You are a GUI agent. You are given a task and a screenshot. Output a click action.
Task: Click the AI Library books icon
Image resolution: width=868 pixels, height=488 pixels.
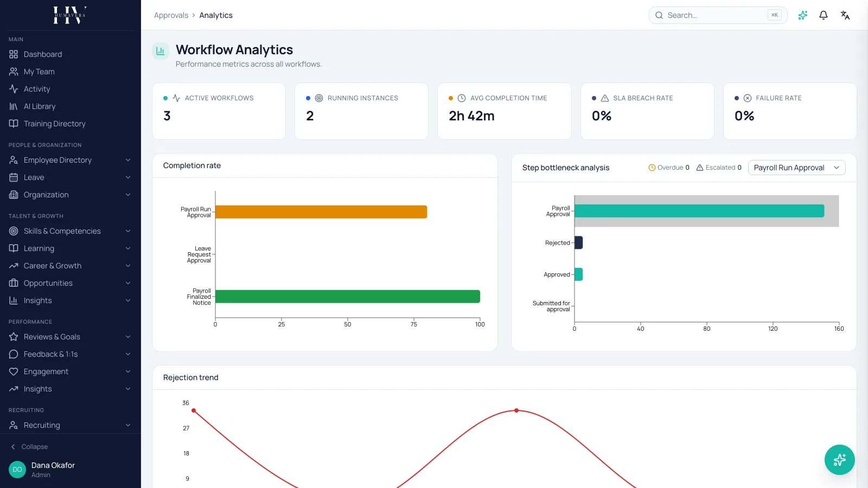pyautogui.click(x=14, y=106)
